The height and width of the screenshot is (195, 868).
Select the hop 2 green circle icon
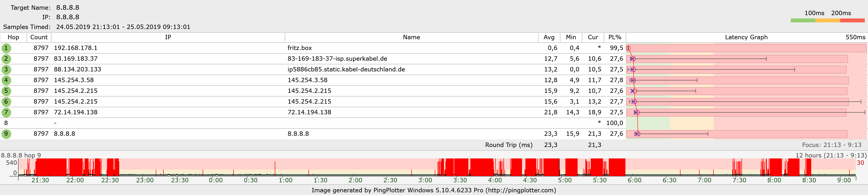pyautogui.click(x=6, y=59)
